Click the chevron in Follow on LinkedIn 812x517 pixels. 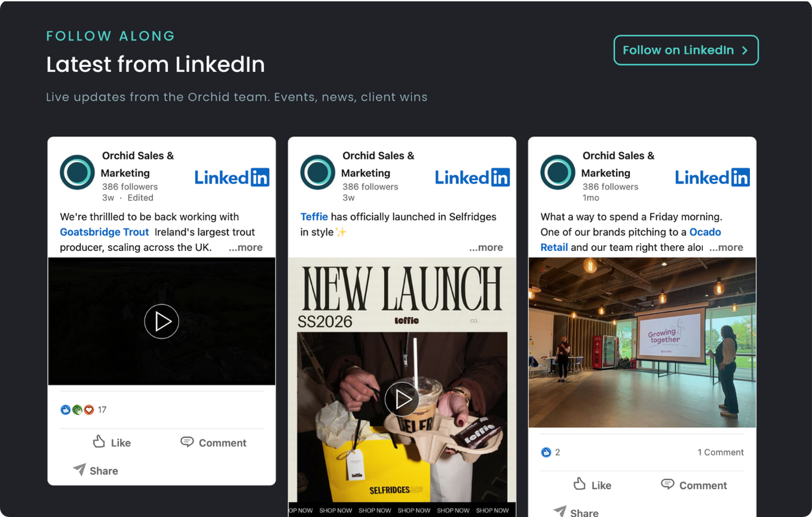pos(744,51)
